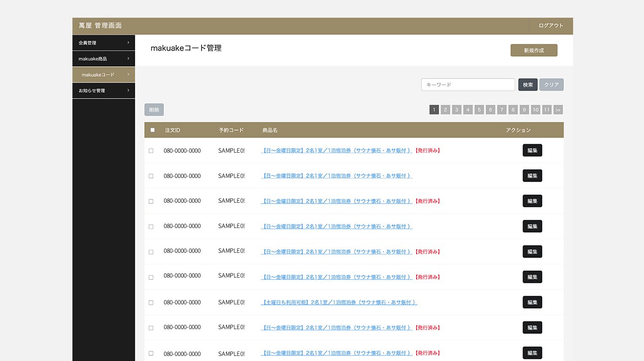The width and height of the screenshot is (644, 361).
Task: Check the first row's checkbox
Action: point(151,151)
